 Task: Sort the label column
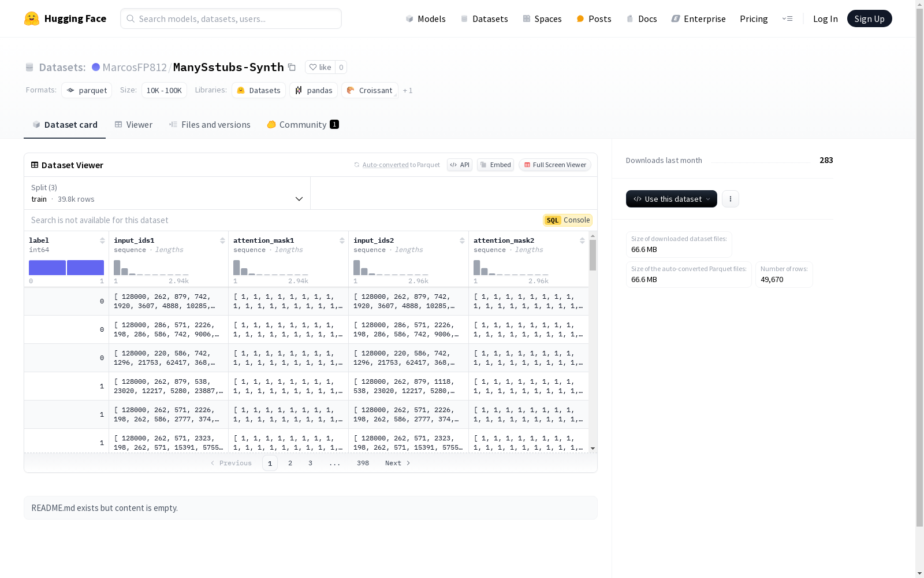point(102,240)
